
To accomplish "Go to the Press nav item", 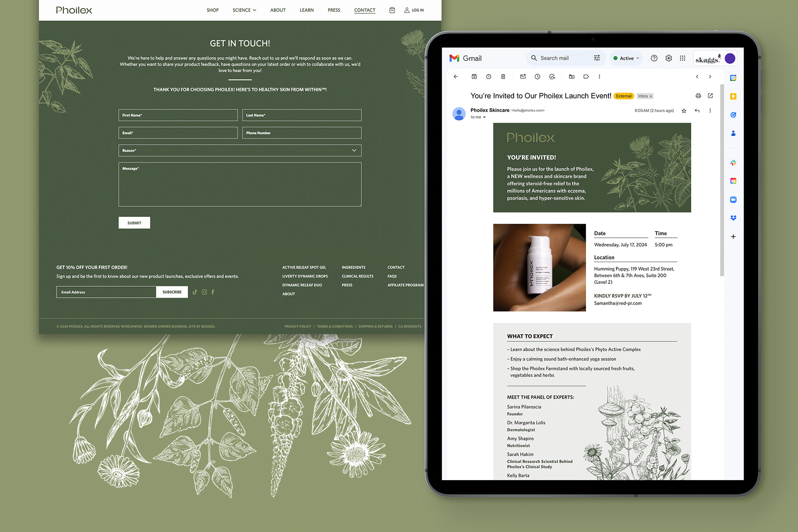I will [334, 10].
